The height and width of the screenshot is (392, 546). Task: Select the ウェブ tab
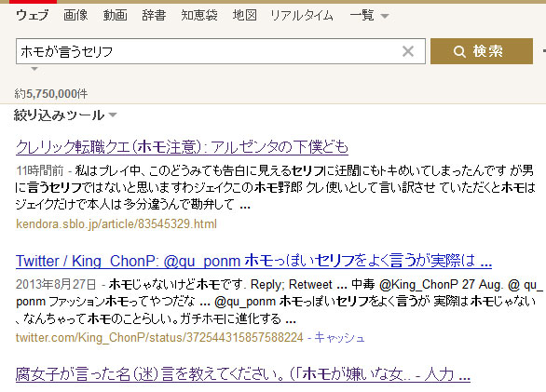[33, 15]
